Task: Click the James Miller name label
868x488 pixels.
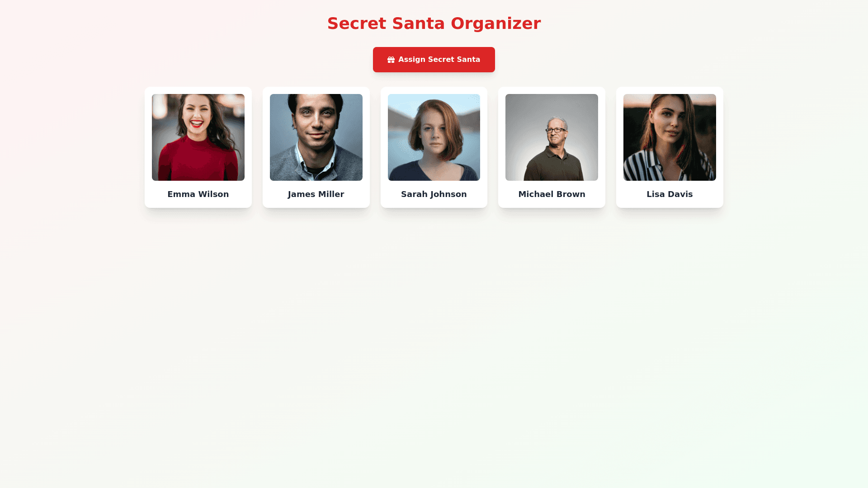Action: [316, 194]
